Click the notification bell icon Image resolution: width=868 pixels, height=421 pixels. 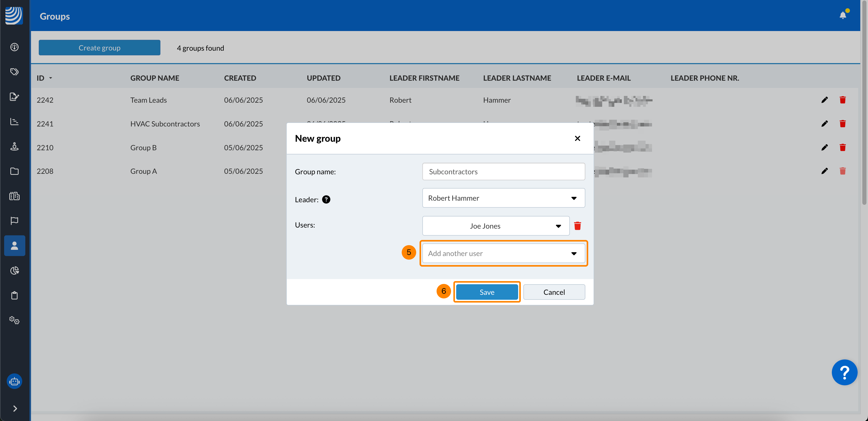[x=842, y=15]
